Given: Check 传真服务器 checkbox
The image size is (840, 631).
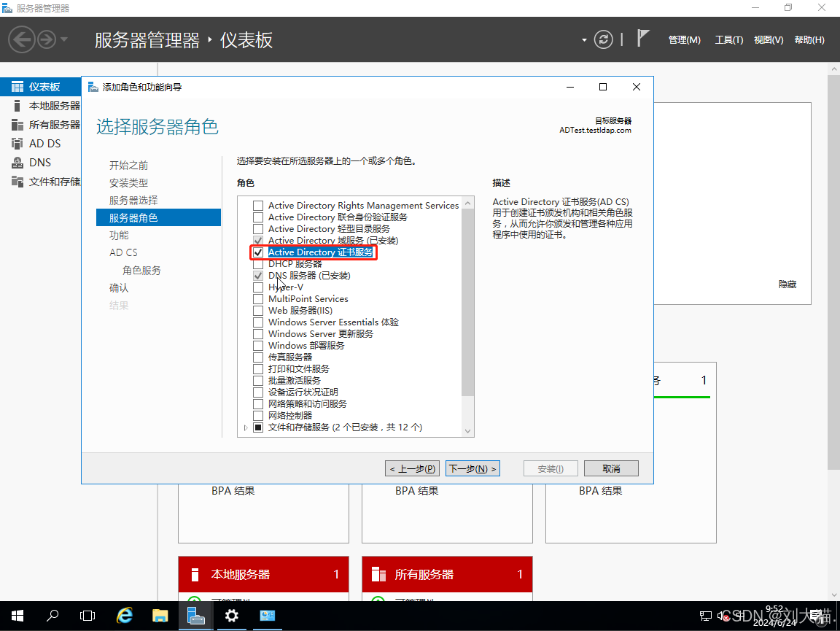Looking at the screenshot, I should (x=258, y=357).
